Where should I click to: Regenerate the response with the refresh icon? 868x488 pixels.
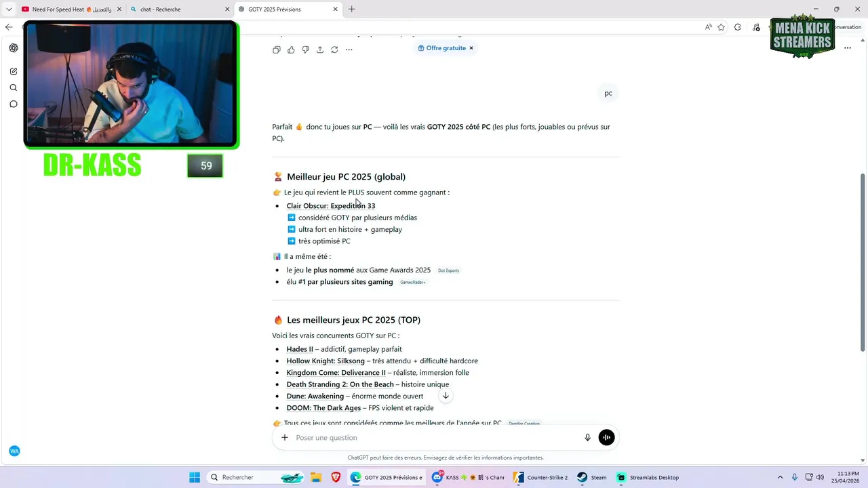(334, 49)
